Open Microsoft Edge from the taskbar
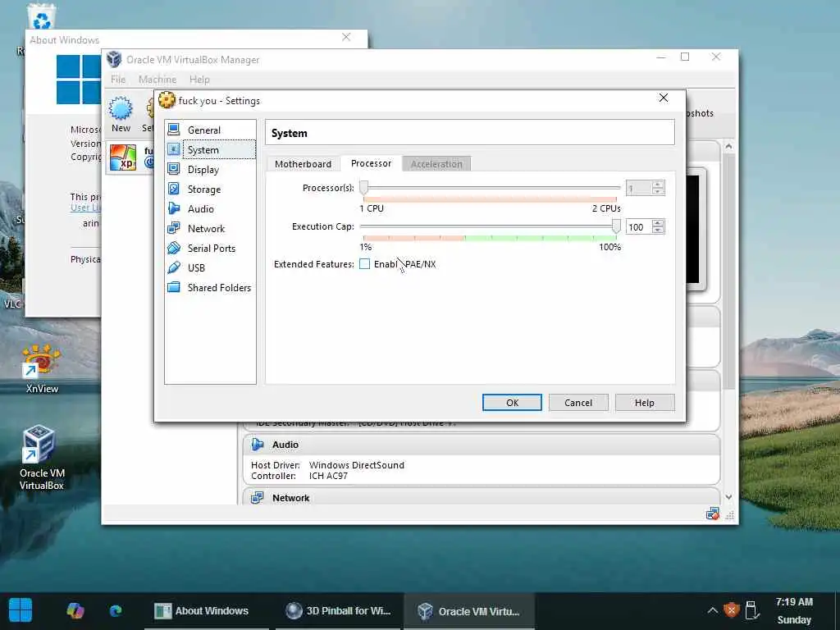 [116, 610]
